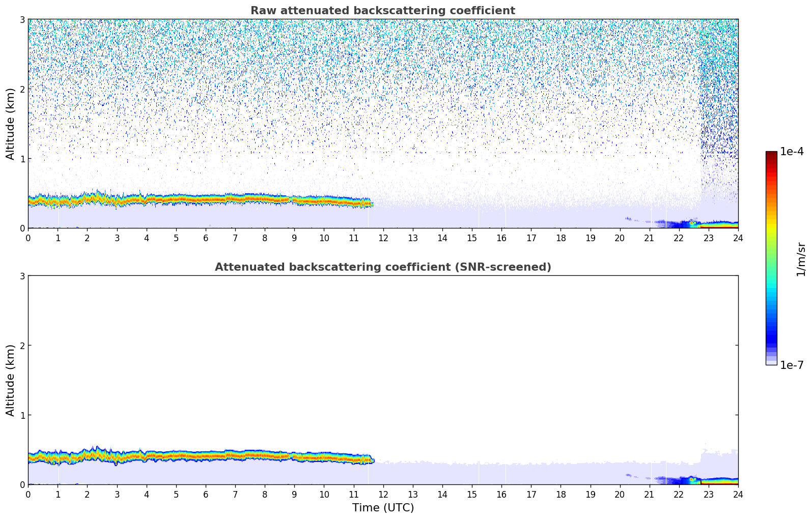Select hour 18 tick on SNR-screened plot axis

click(x=561, y=494)
